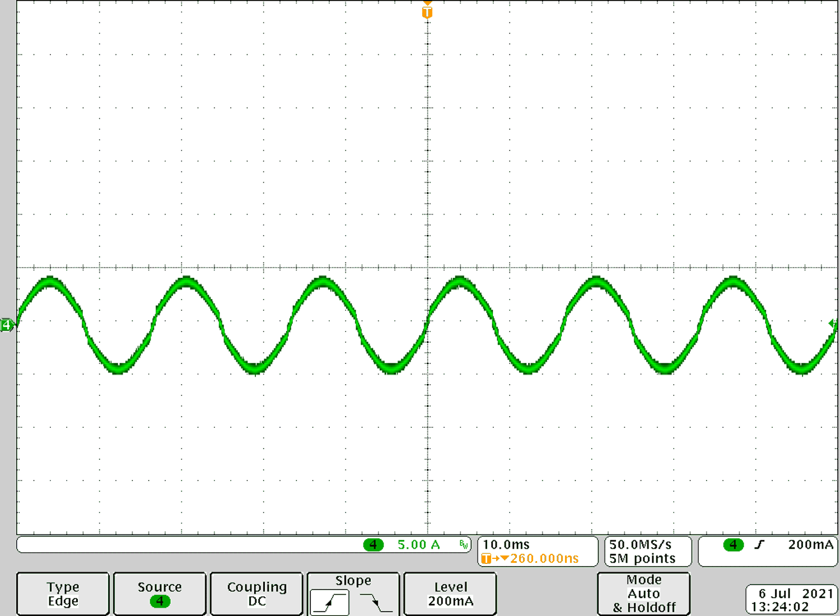
Task: Click the green channel 4 badge in trigger readout
Action: click(734, 545)
